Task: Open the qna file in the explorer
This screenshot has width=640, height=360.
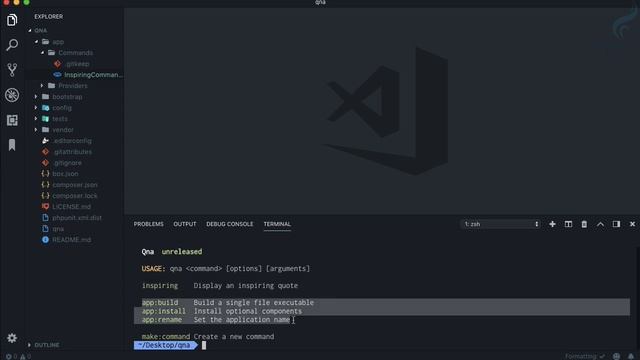Action: tap(58, 229)
